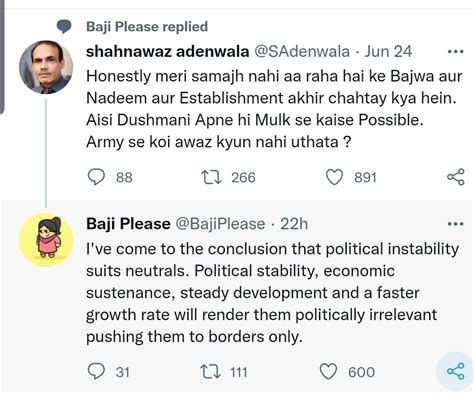Open shahnawaz adenwala's profile picture
The height and width of the screenshot is (394, 474).
46,67
